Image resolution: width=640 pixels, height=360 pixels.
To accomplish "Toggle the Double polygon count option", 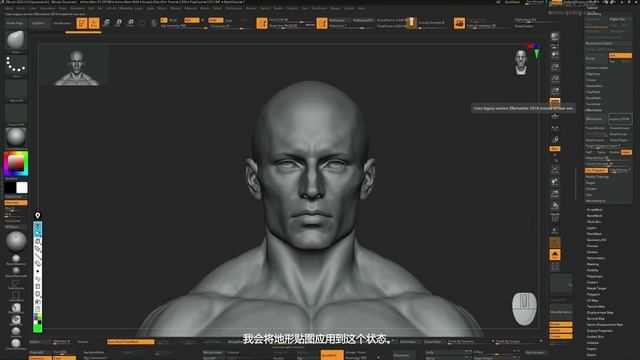I will point(615,152).
